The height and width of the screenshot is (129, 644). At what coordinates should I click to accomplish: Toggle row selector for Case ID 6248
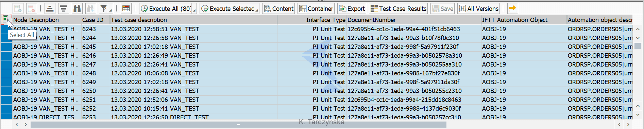(6, 73)
